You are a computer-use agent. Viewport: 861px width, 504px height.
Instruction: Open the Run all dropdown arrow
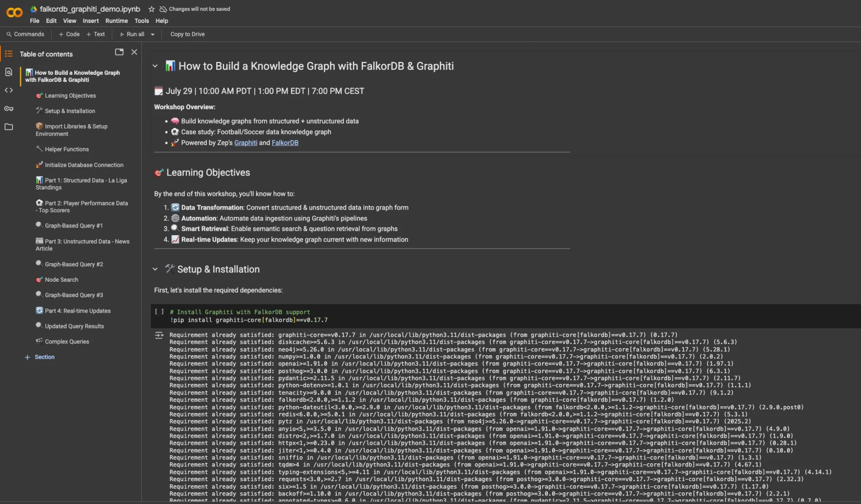tap(152, 34)
